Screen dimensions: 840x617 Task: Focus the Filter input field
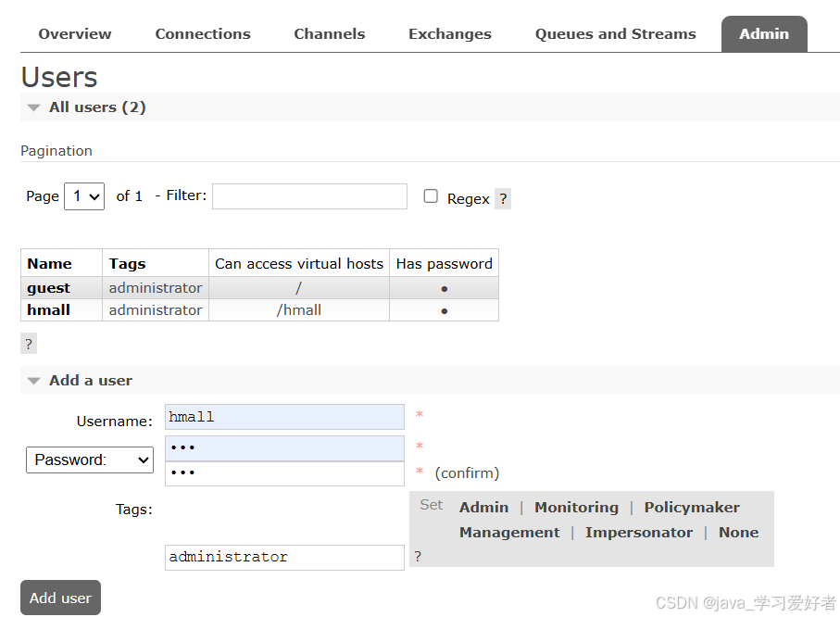coord(309,196)
